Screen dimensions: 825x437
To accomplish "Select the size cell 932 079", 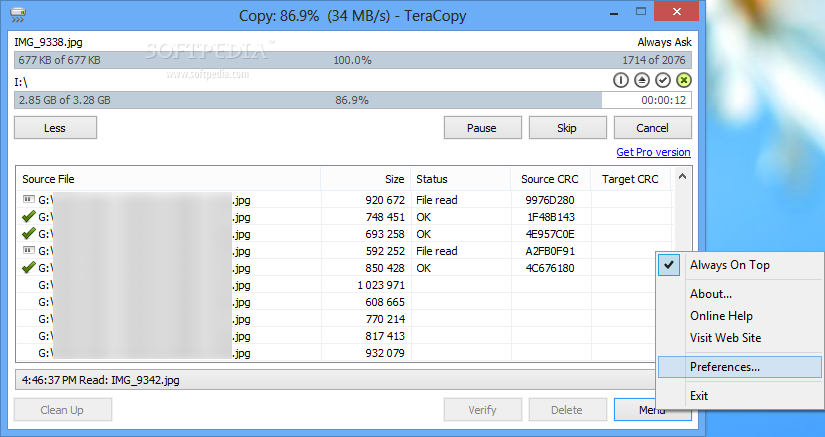I will pyautogui.click(x=385, y=353).
